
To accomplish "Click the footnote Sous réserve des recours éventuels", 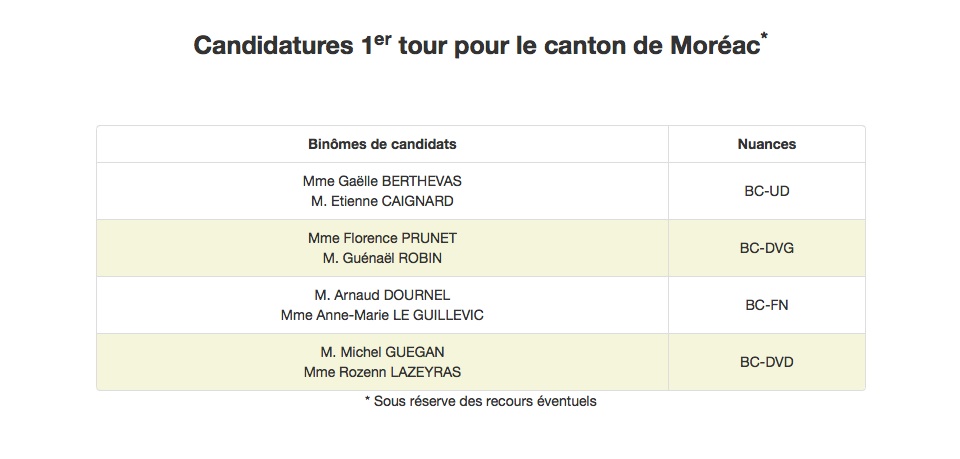I will (x=481, y=401).
